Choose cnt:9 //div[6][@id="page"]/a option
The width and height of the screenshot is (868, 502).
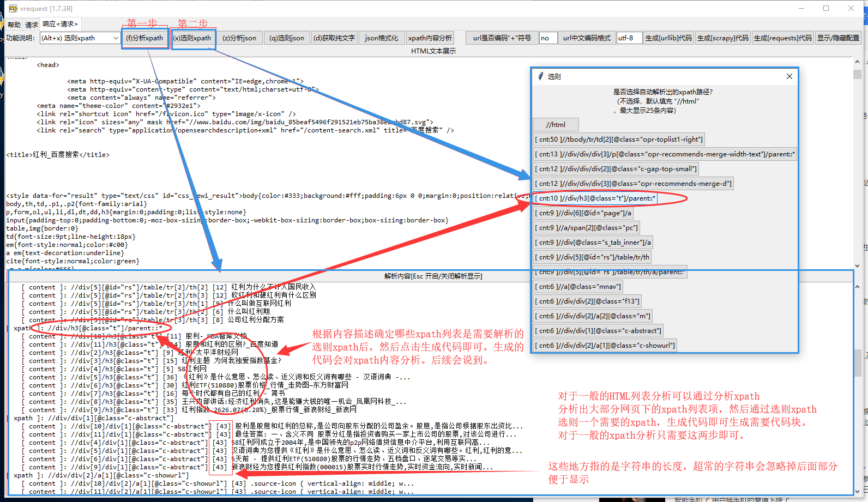583,213
